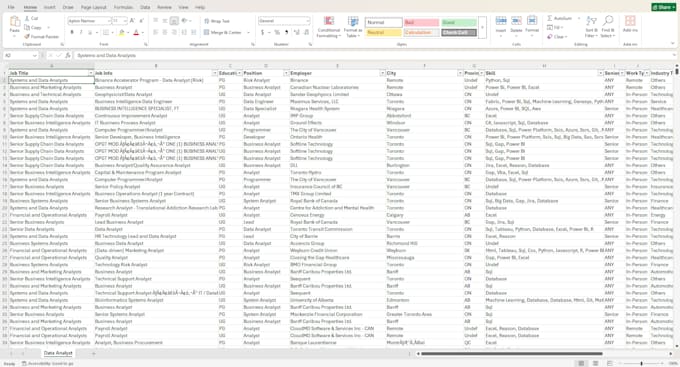Click Merge & Center
This screenshot has height=367, width=680.
pos(222,33)
